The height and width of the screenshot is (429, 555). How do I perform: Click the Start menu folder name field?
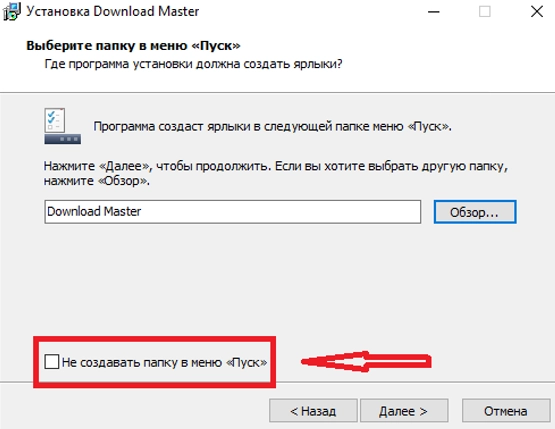pyautogui.click(x=233, y=212)
